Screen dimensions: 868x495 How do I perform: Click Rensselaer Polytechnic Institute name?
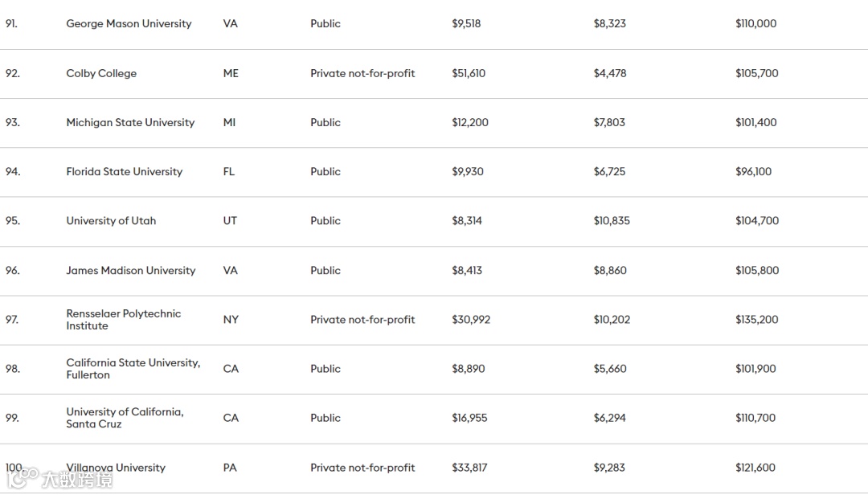(123, 319)
